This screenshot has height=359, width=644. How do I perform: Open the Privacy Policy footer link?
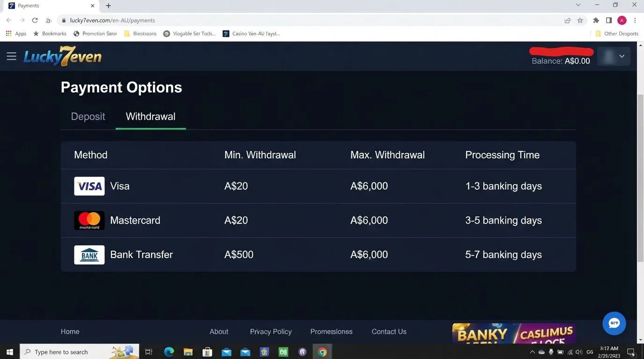pos(271,331)
